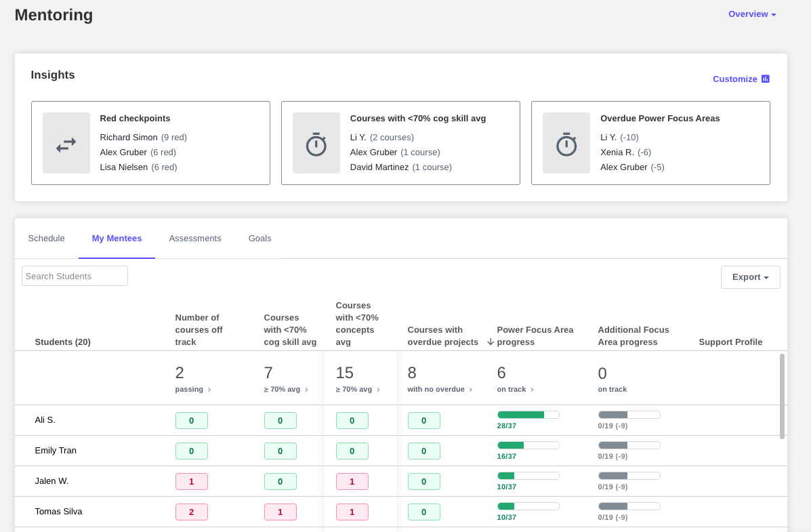Expand the Export dropdown button
This screenshot has height=532, width=811.
pos(750,277)
